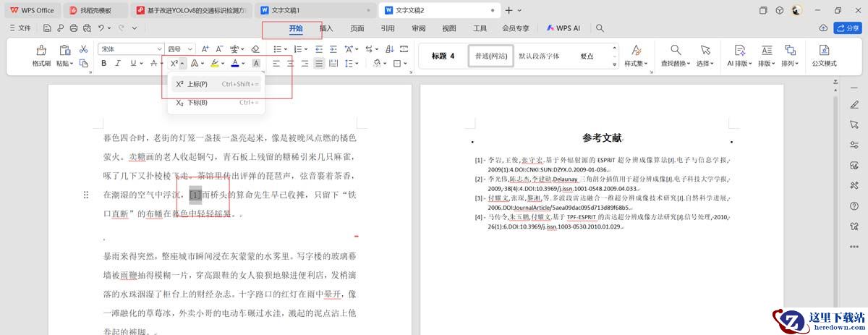This screenshot has height=335, width=868.
Task: Click the AI排版 icon
Action: (740, 50)
